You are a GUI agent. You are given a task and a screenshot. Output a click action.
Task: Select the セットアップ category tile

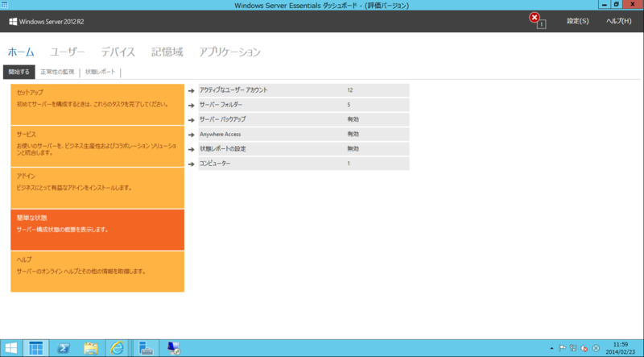(x=97, y=105)
